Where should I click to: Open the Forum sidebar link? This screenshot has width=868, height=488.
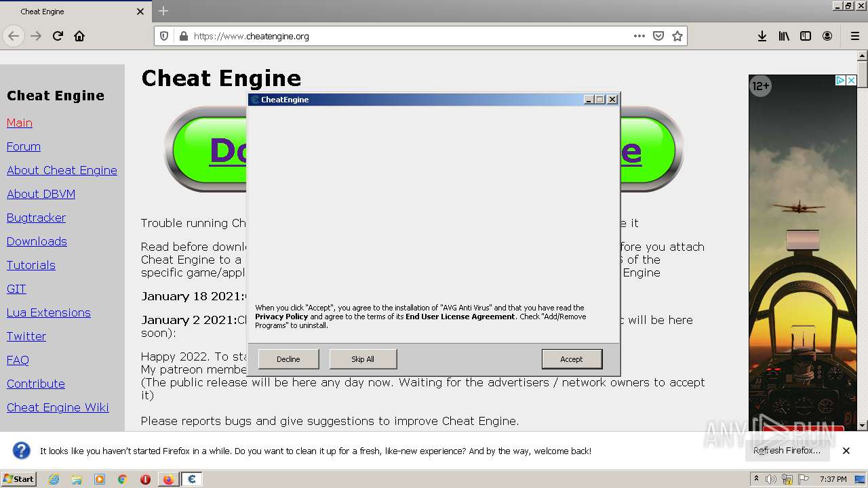point(24,146)
